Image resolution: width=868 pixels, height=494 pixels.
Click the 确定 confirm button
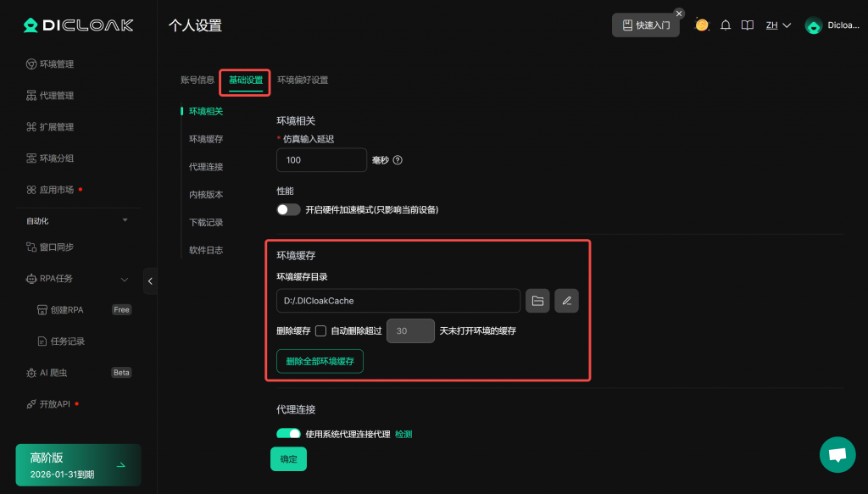click(288, 458)
